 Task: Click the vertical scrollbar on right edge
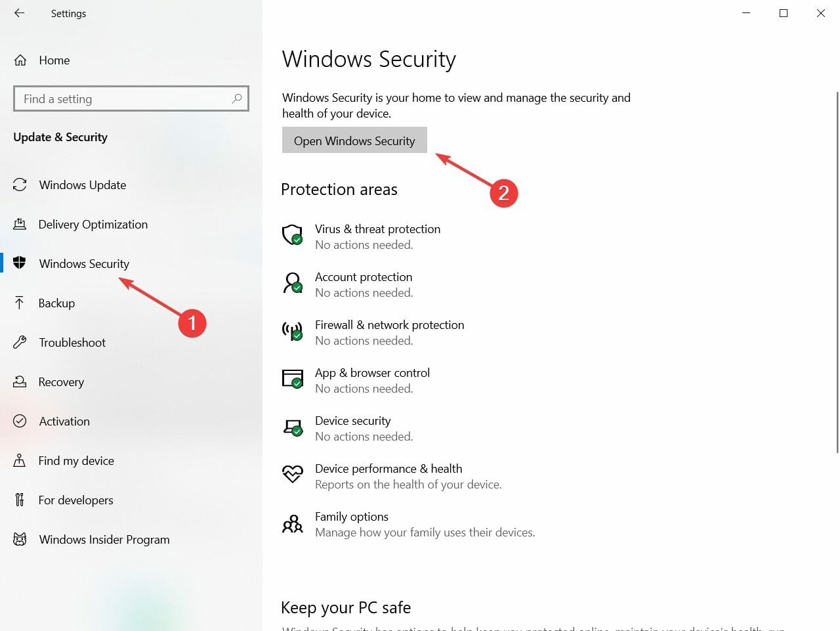(x=837, y=272)
